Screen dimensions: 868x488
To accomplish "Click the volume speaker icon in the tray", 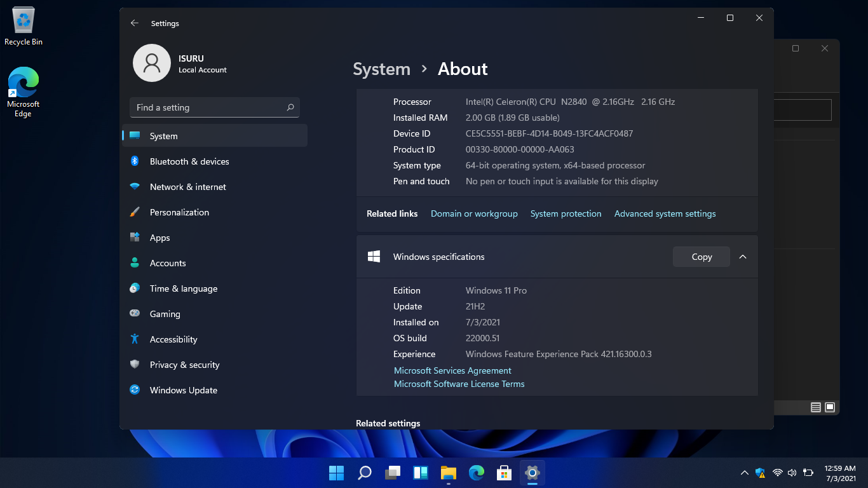I will point(792,473).
